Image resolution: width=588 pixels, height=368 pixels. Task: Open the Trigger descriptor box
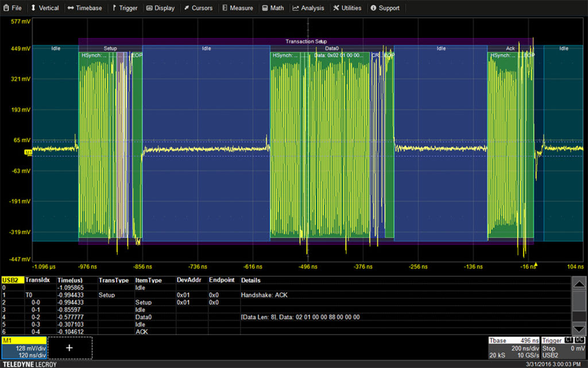563,348
